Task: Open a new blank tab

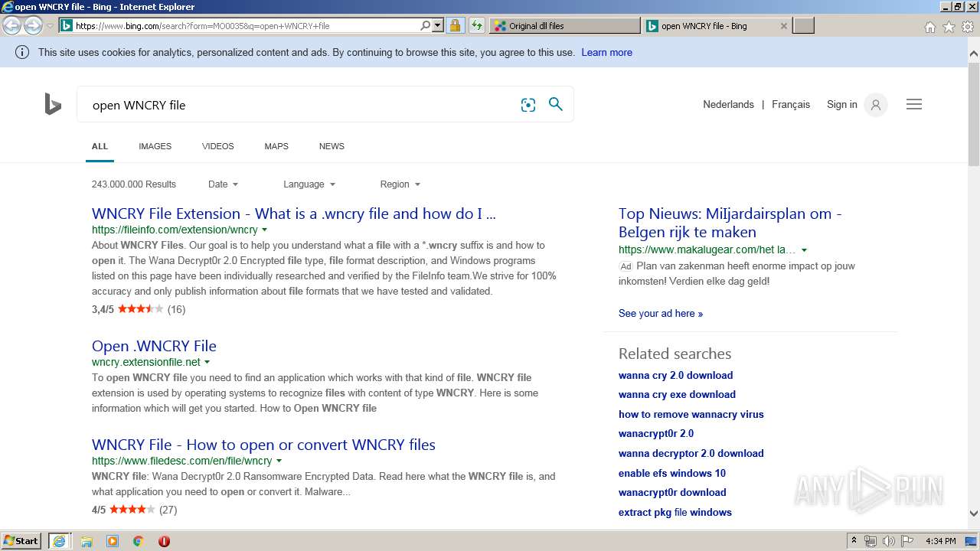Action: 803,25
